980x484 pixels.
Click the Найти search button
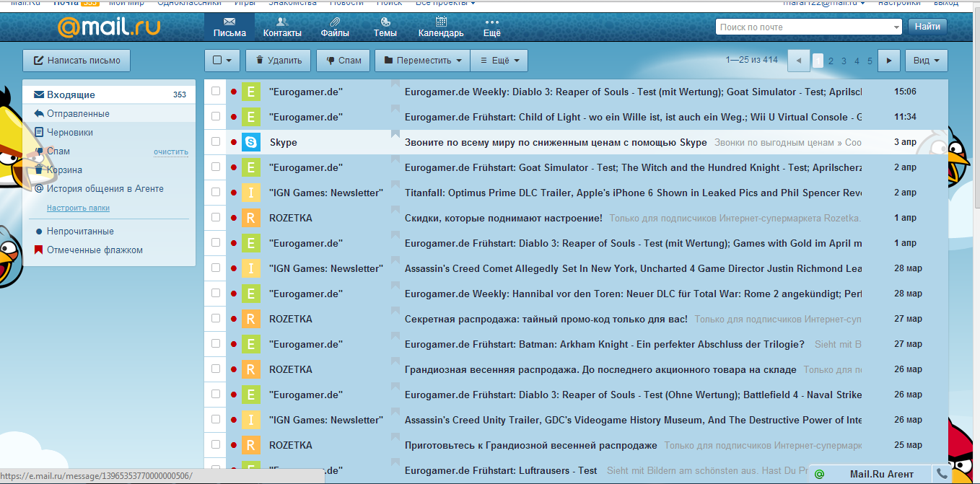pyautogui.click(x=927, y=27)
